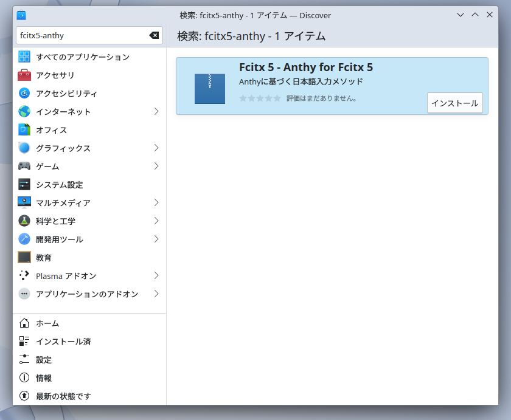
Task: Open the All Applications category icon
Action: [24, 57]
